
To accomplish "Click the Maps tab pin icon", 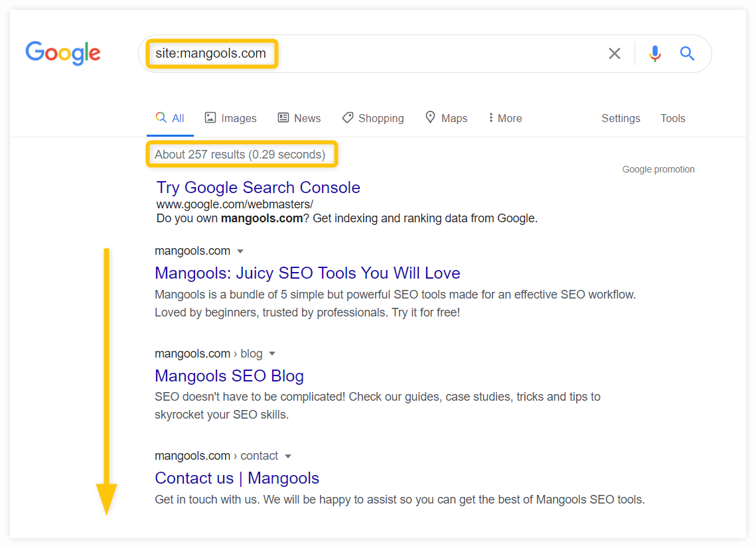I will click(x=430, y=117).
